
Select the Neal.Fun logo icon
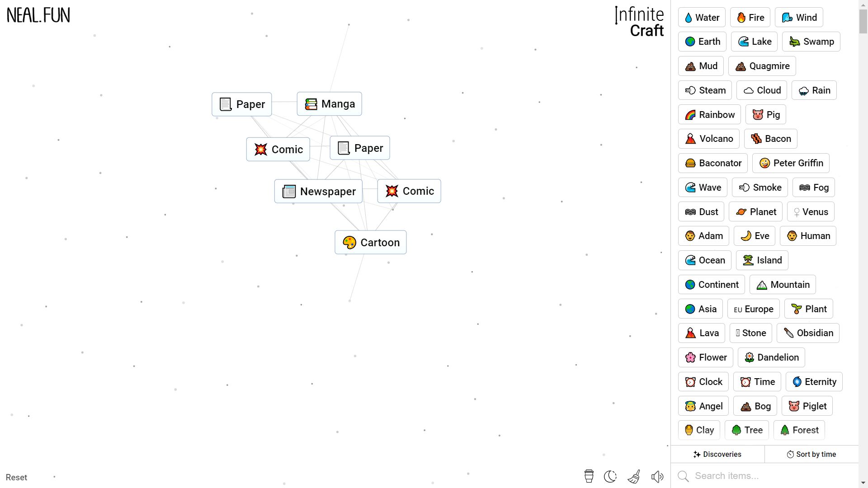click(38, 14)
